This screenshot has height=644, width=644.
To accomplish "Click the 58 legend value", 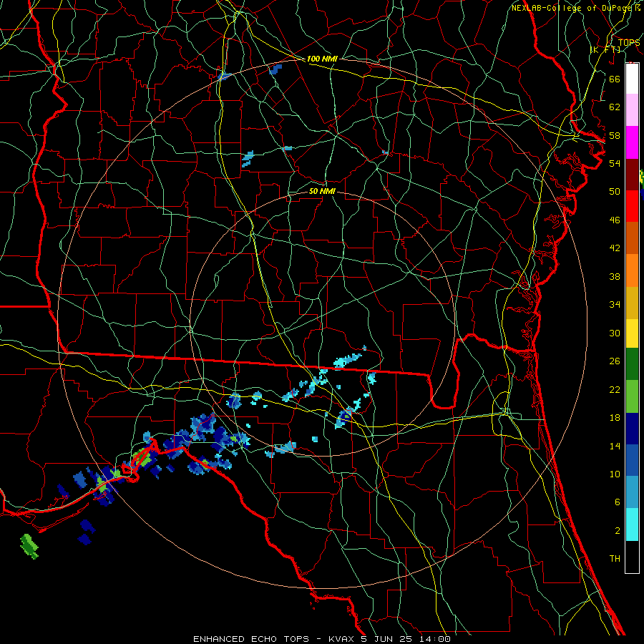I will click(x=615, y=135).
